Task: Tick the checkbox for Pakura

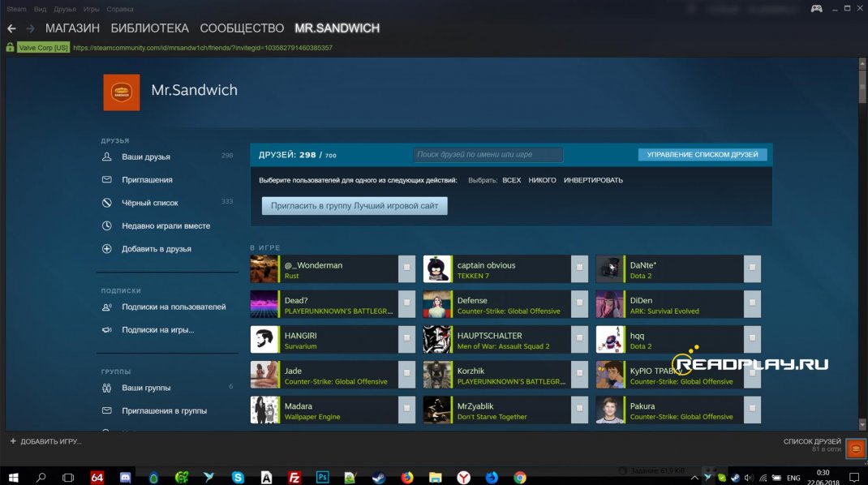Action: (752, 409)
